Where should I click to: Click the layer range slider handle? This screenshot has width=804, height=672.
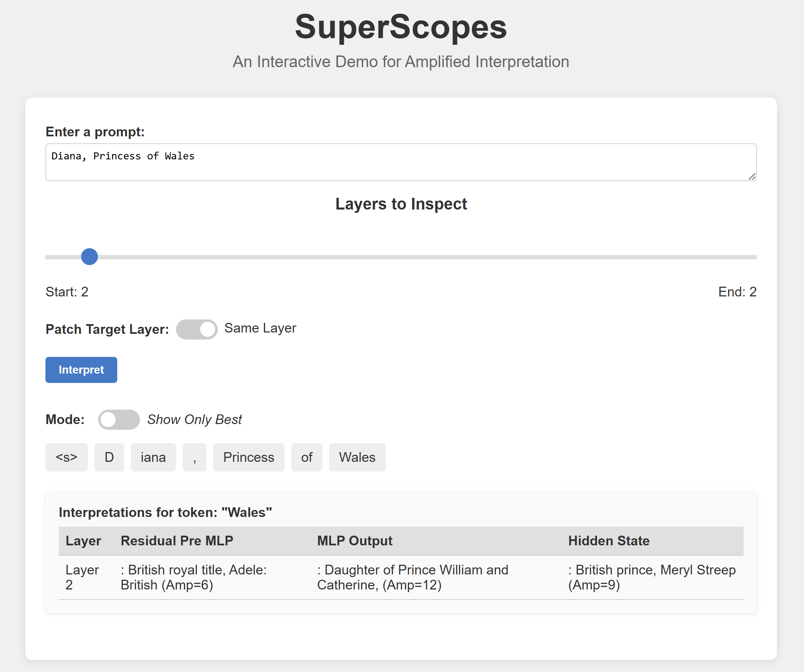coord(90,257)
